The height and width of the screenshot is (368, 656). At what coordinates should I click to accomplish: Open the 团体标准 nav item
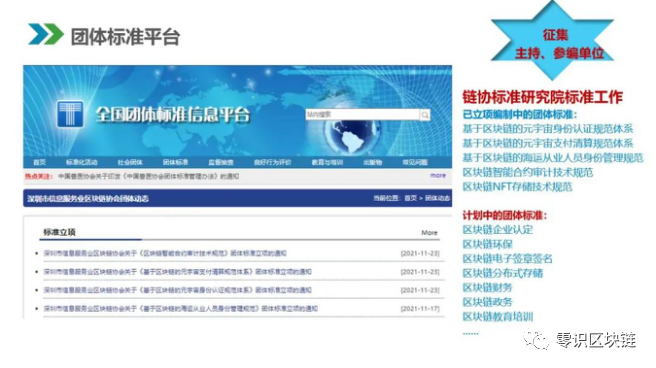175,162
